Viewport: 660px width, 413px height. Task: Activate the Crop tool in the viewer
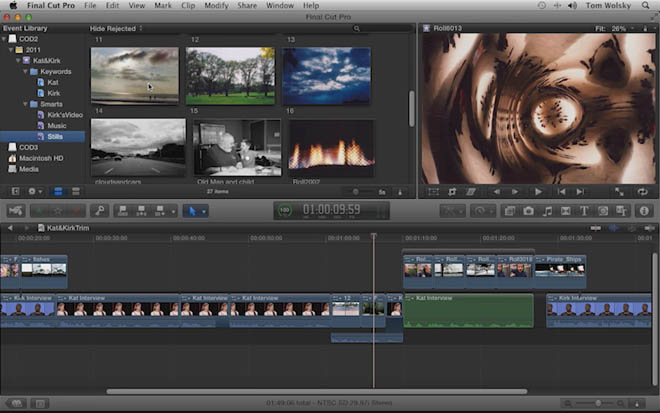click(452, 192)
